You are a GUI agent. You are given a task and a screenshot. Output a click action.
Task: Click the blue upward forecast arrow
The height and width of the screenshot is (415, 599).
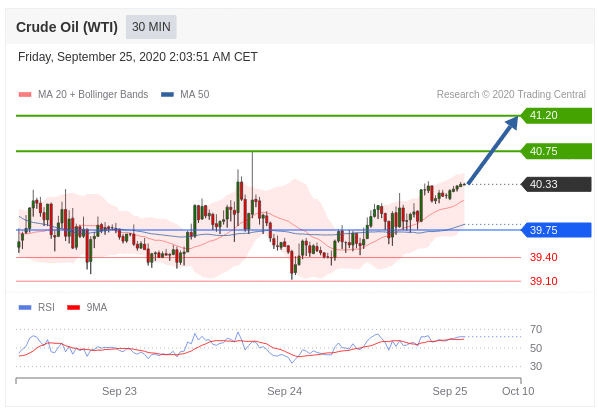click(493, 150)
